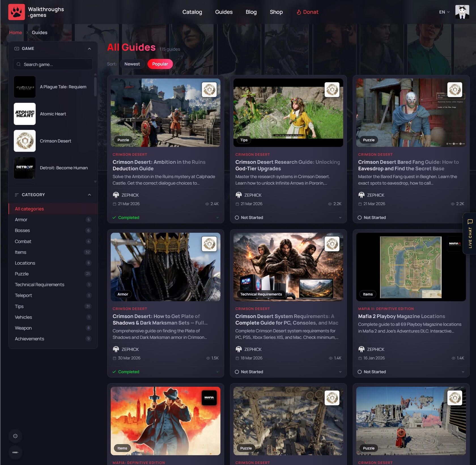Click the game badge on Research Guide card
The image size is (476, 465).
pos(332,90)
